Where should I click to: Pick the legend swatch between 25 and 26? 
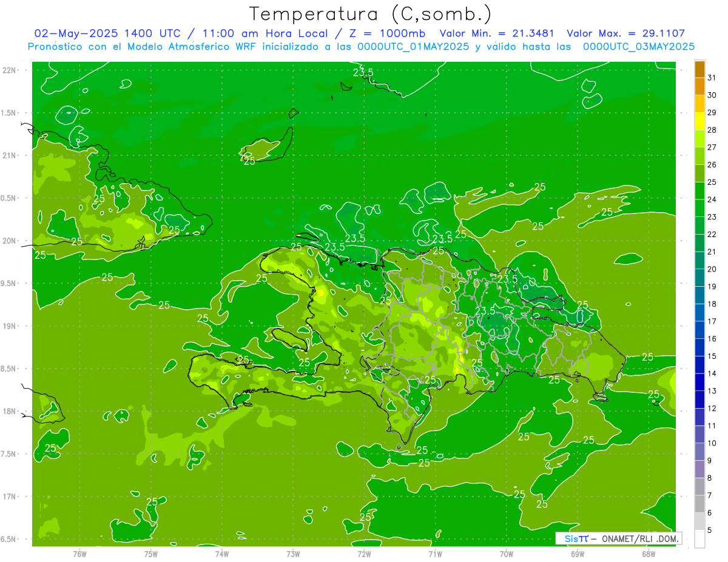pos(699,173)
